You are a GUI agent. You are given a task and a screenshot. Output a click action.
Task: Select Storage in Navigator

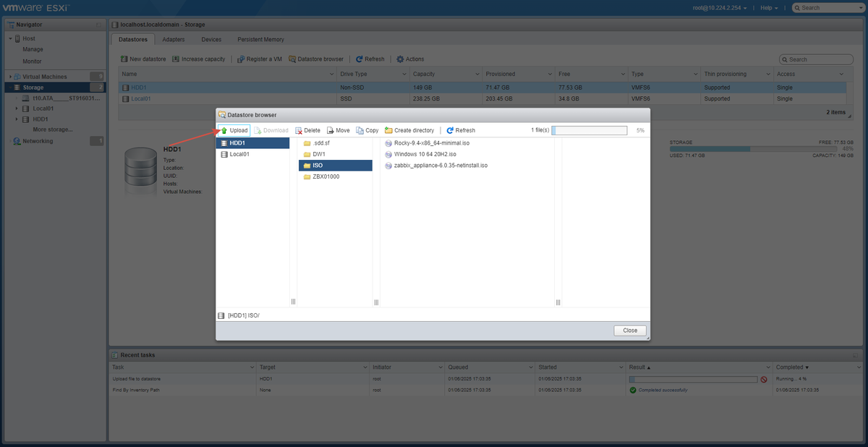coord(55,88)
